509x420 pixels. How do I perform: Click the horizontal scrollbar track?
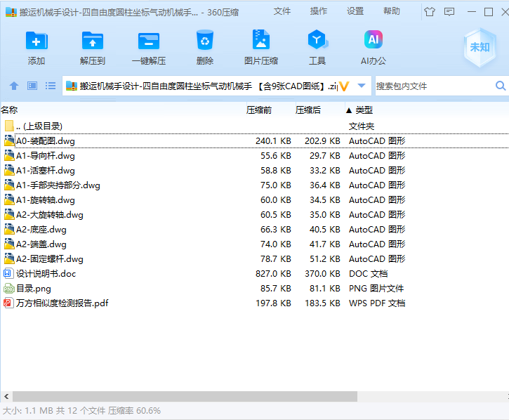pos(432,396)
